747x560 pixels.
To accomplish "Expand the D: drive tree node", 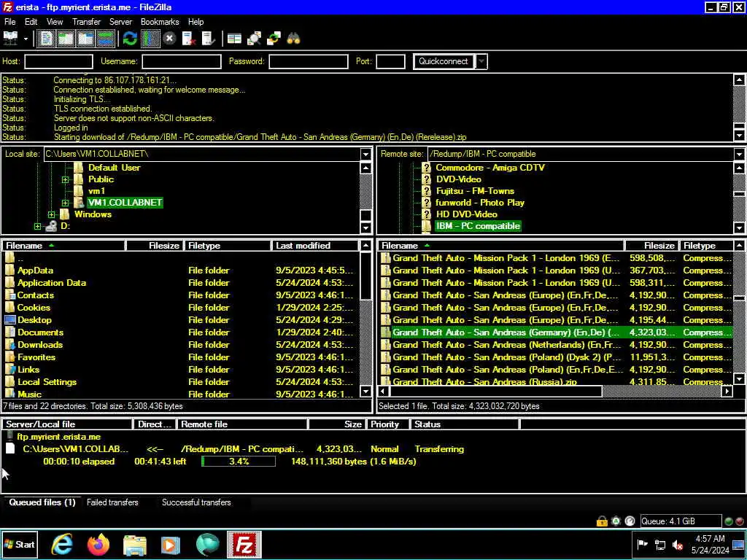I will 37,227.
